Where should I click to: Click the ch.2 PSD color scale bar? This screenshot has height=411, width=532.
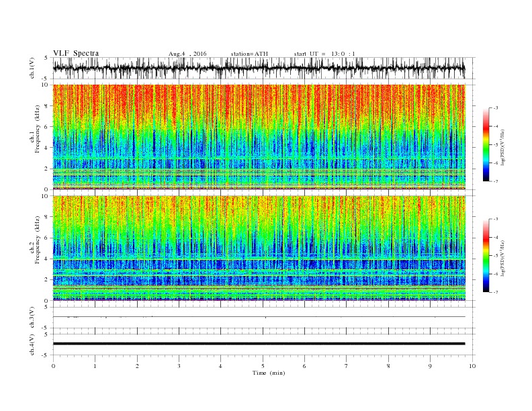point(486,255)
